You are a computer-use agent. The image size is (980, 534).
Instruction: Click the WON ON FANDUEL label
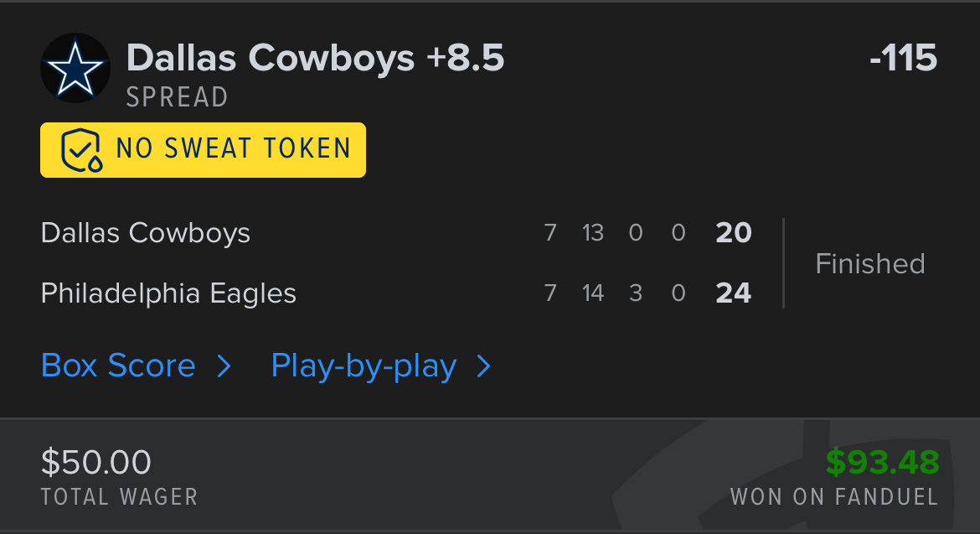[x=833, y=496]
